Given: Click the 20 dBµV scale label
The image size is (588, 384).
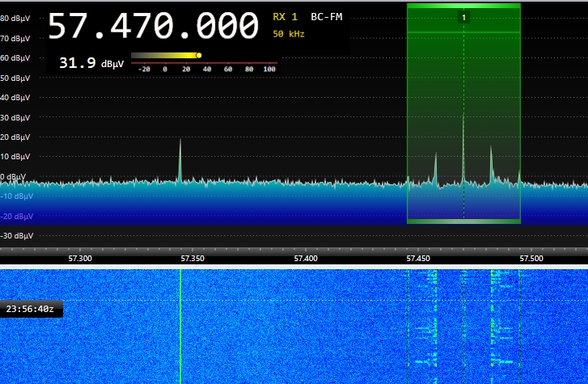Looking at the screenshot, I should pos(15,137).
